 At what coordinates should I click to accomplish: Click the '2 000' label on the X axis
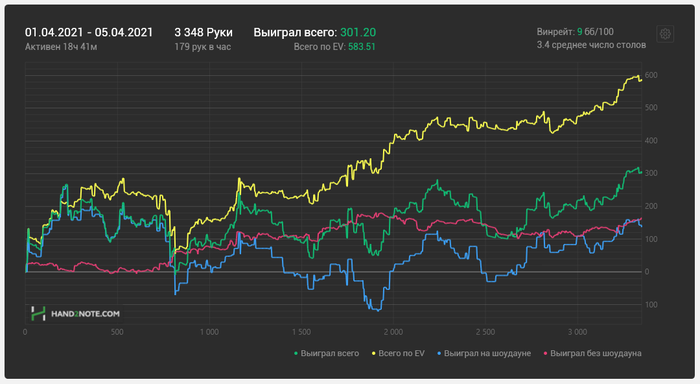[x=393, y=332]
